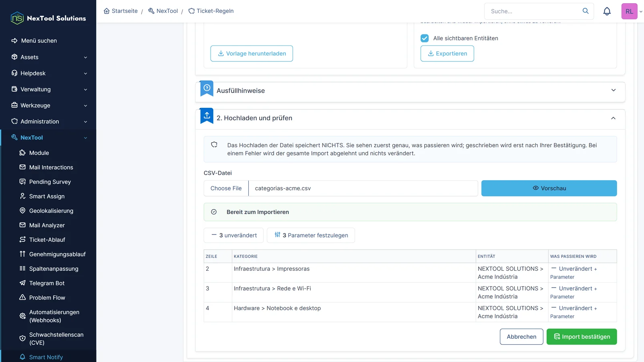644x362 pixels.
Task: Click the Pending Survey icon
Action: pyautogui.click(x=23, y=182)
